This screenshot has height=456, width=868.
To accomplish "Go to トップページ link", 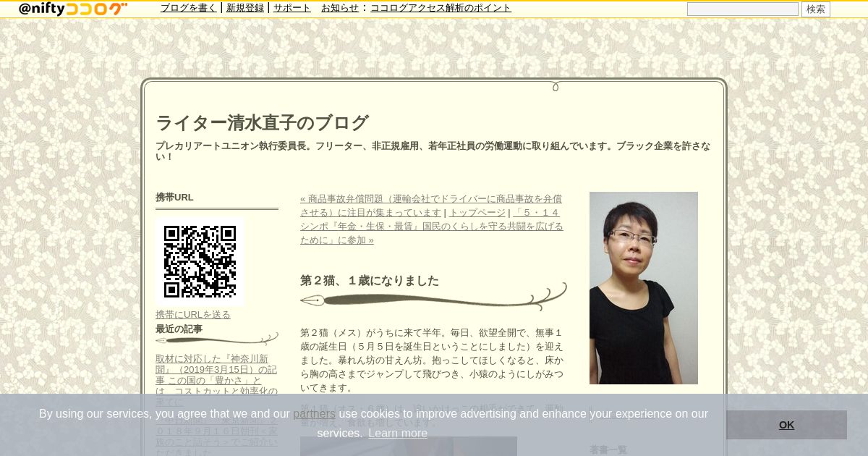I will 477,212.
